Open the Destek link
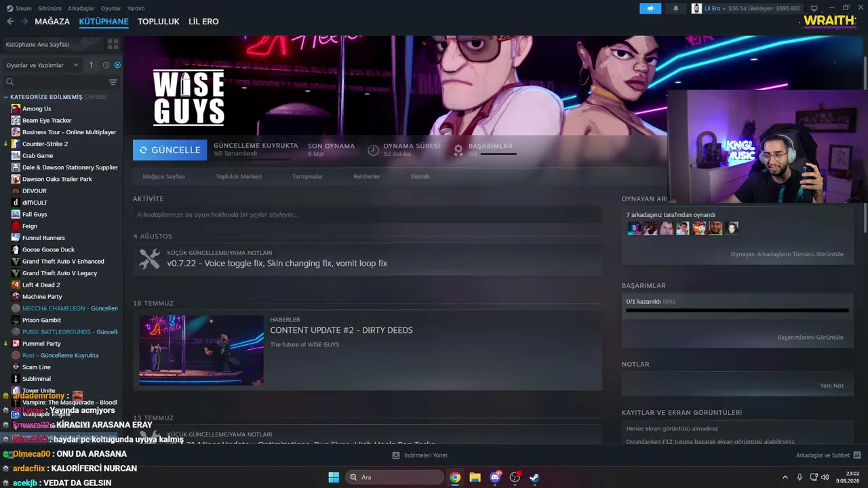 point(420,176)
